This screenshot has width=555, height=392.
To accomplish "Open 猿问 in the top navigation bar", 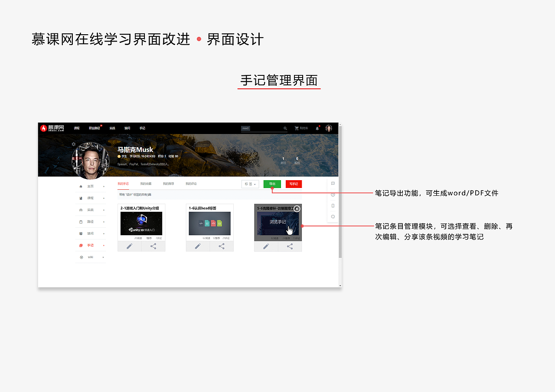I will tap(127, 128).
